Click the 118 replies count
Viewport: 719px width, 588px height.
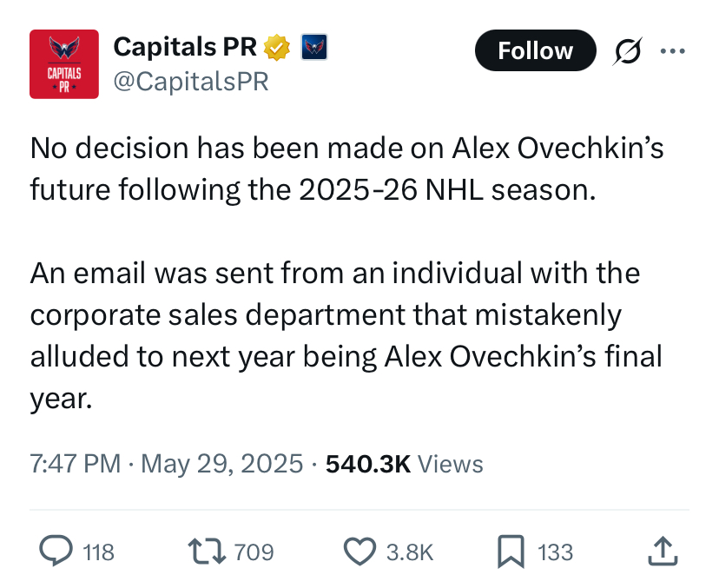99,552
